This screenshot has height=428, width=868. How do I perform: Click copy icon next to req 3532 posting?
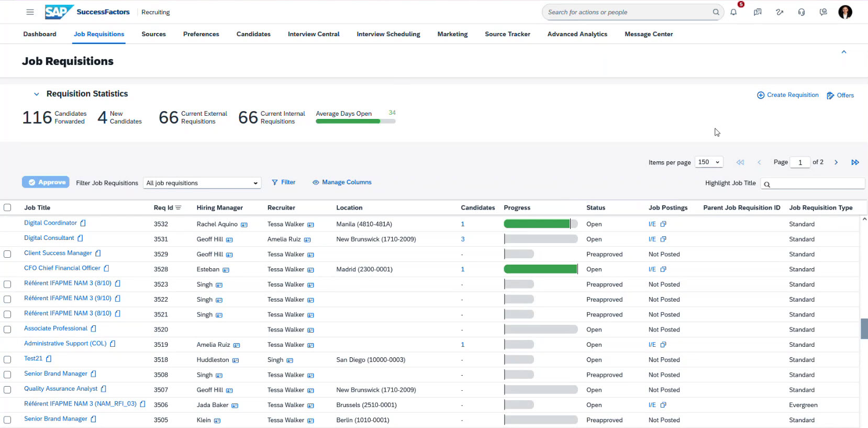[x=663, y=224]
